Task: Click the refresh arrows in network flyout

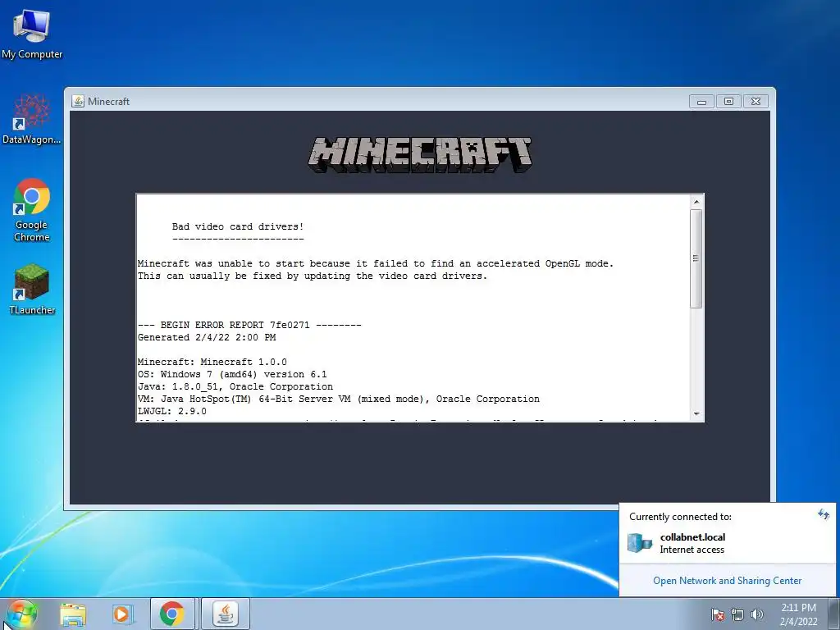Action: coord(824,515)
